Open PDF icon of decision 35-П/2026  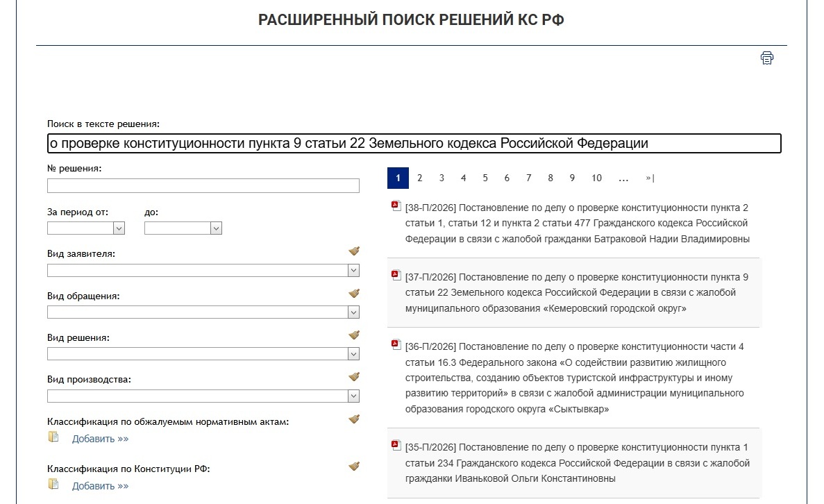(x=396, y=445)
